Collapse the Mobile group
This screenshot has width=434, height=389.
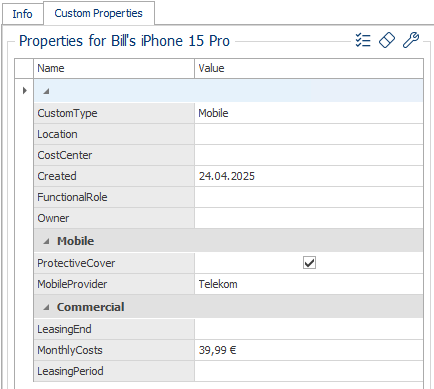click(46, 241)
